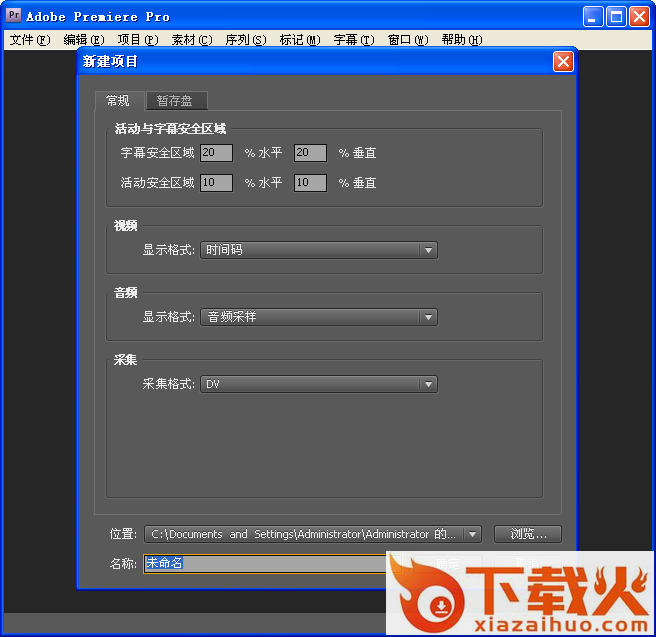Image resolution: width=656 pixels, height=637 pixels.
Task: Open the 采集格式 DV dropdown
Action: pyautogui.click(x=319, y=384)
